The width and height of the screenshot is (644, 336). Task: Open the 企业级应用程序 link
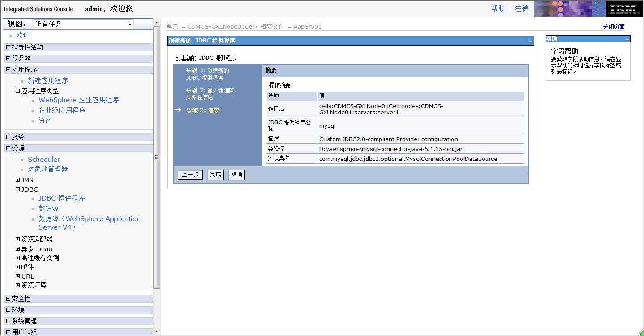click(x=62, y=110)
